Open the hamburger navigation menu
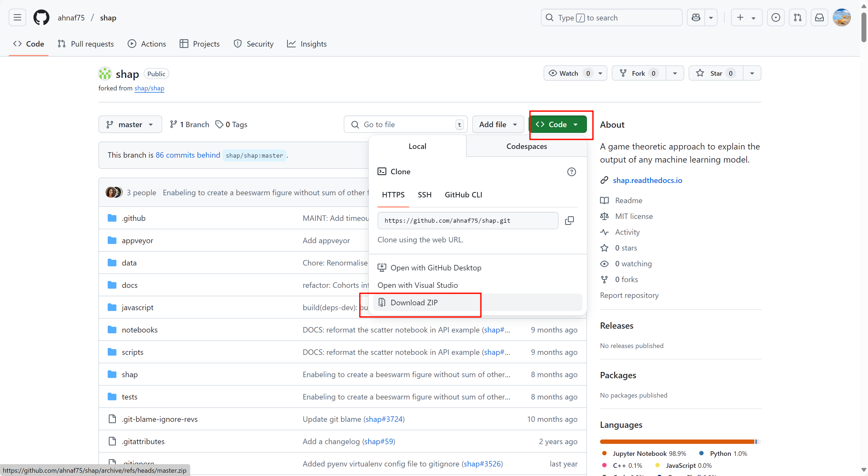The height and width of the screenshot is (476, 868). 17,17
